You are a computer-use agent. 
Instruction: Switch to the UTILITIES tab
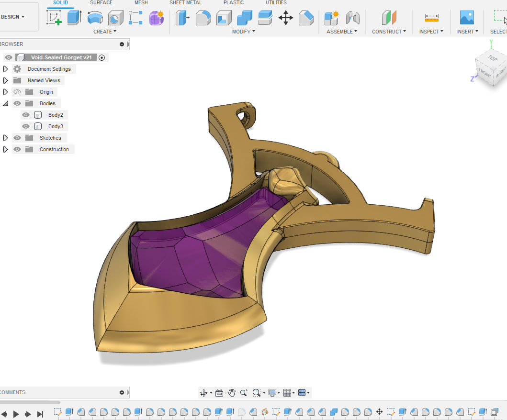(x=276, y=2)
